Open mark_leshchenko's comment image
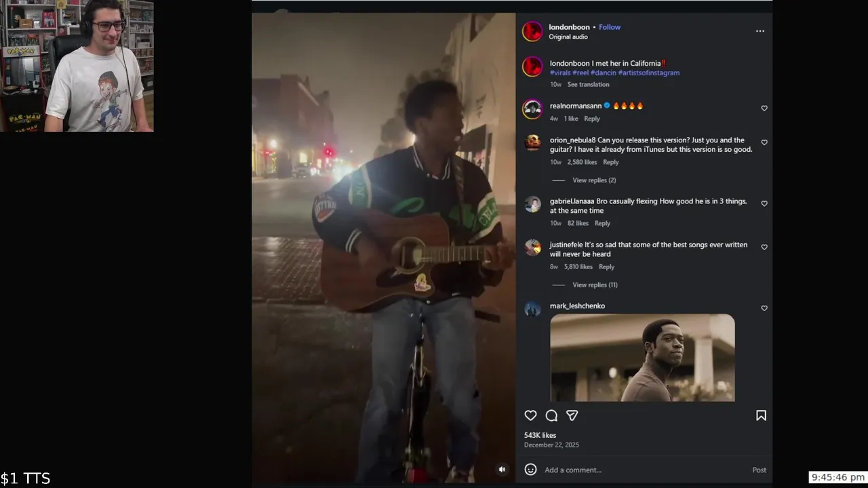Viewport: 868px width, 488px height. pos(642,357)
